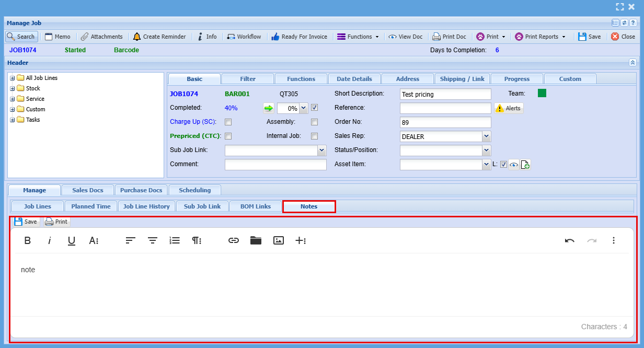Toggle italic formatting in notes editor
The image size is (644, 348).
point(50,240)
